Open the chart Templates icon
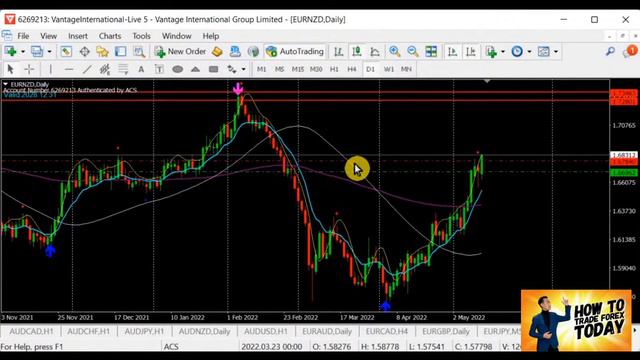 [x=544, y=51]
